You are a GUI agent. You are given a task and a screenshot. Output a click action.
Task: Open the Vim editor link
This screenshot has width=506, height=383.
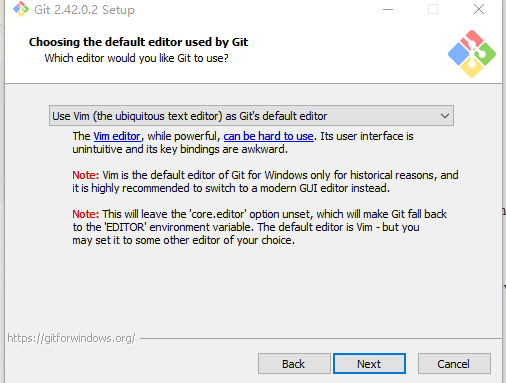point(117,136)
